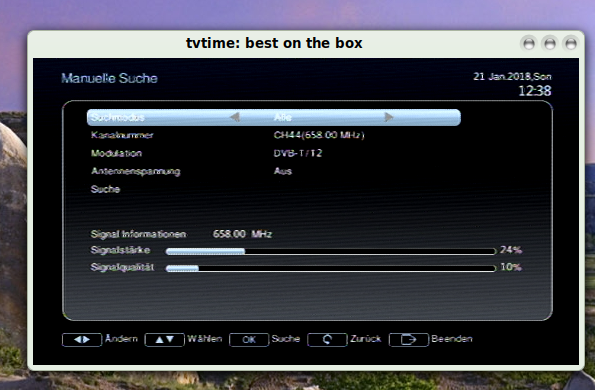Click the Beenden exit icon
This screenshot has width=595, height=390.
[409, 340]
